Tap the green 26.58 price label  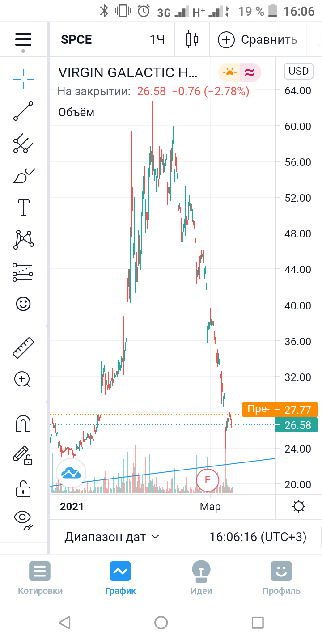pyautogui.click(x=296, y=425)
